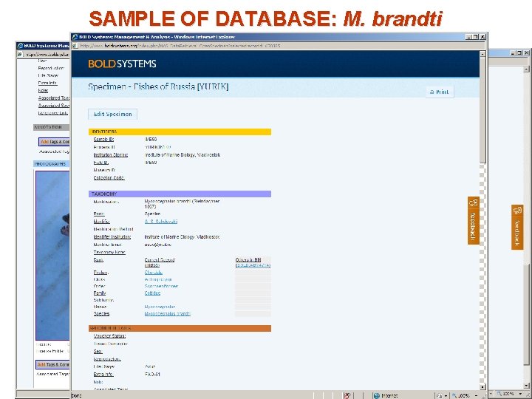Image resolution: width=532 pixels, height=399 pixels.
Task: Click the Collection Code label
Action: coord(109,178)
